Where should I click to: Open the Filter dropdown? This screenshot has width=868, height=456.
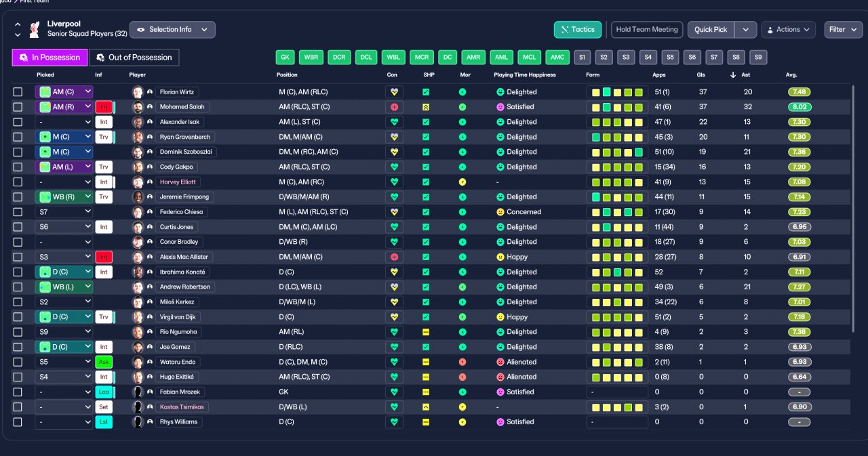844,30
